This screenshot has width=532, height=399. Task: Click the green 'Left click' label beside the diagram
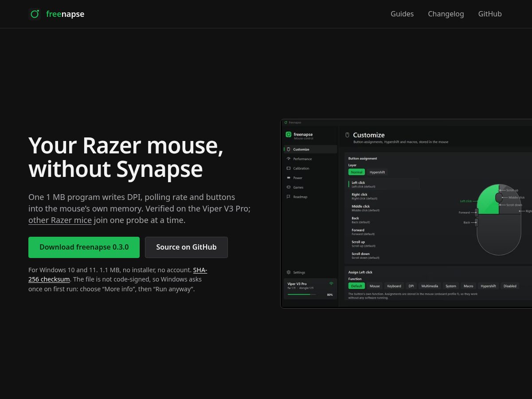[x=466, y=201]
